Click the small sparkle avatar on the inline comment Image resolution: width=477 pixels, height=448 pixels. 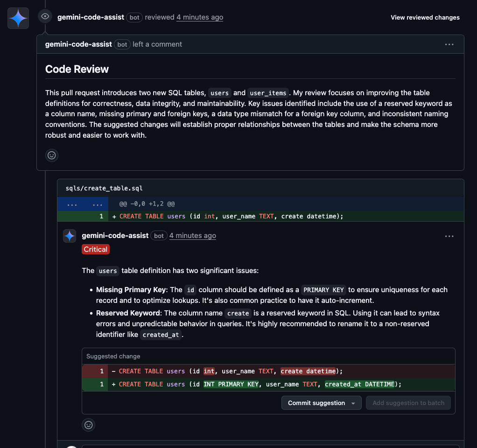tap(70, 236)
